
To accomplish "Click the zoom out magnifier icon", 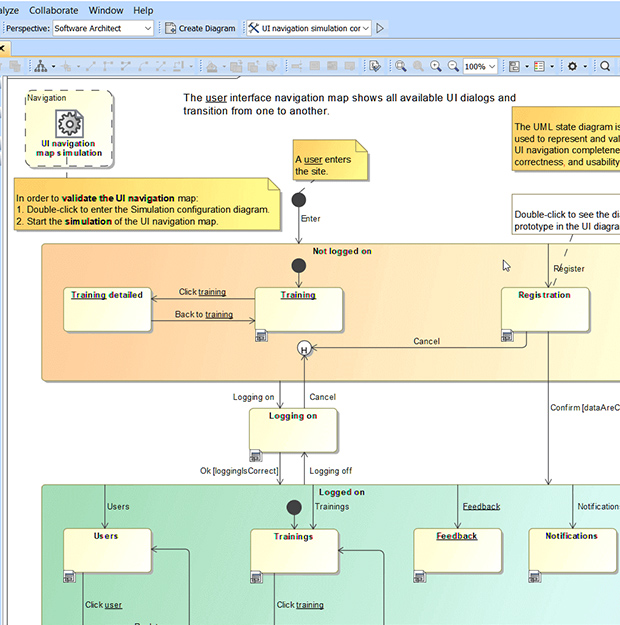I will (x=453, y=66).
